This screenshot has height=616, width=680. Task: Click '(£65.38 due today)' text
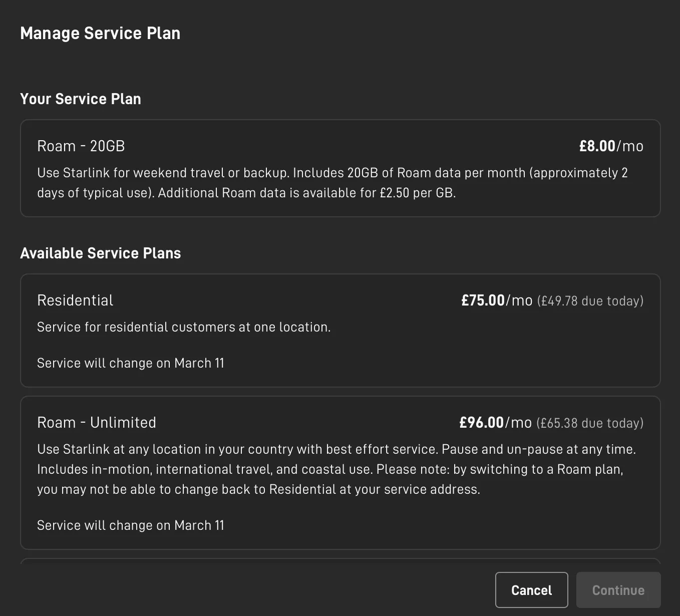(x=590, y=423)
